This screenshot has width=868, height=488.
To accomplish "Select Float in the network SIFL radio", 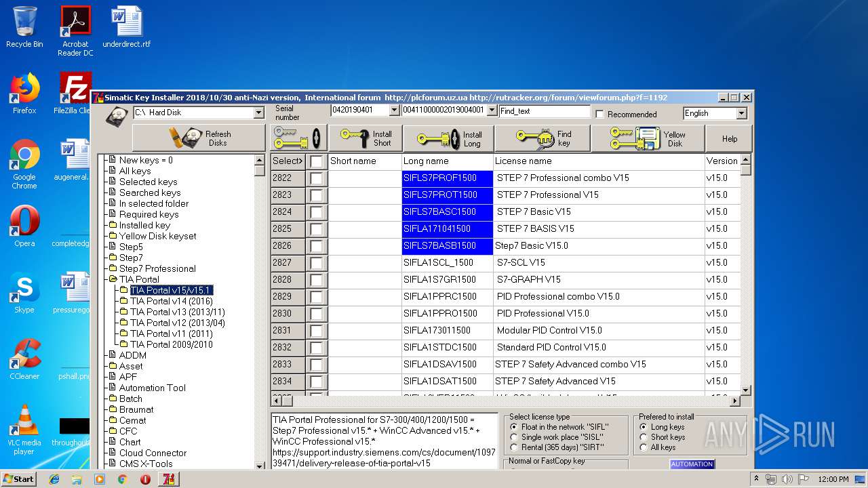I will pos(514,427).
